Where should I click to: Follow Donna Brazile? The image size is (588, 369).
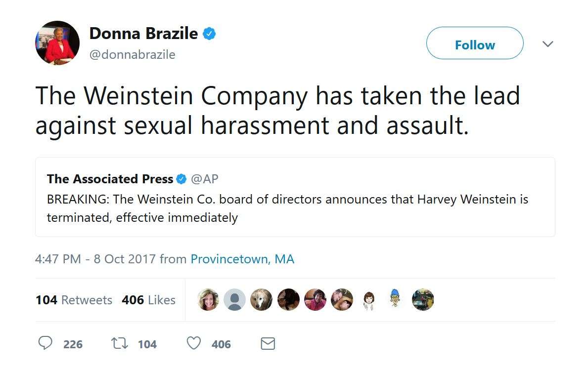point(474,44)
